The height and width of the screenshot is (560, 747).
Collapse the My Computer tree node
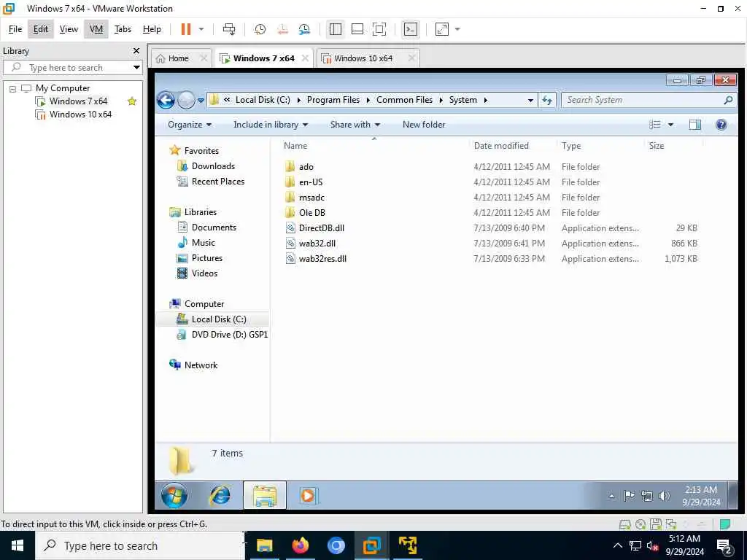coord(13,88)
